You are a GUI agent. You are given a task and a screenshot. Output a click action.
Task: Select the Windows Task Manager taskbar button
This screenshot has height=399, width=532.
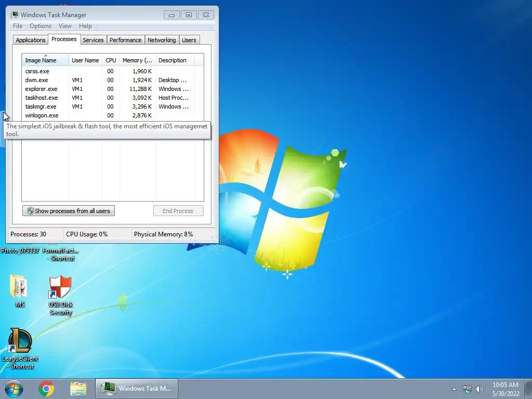(x=137, y=389)
